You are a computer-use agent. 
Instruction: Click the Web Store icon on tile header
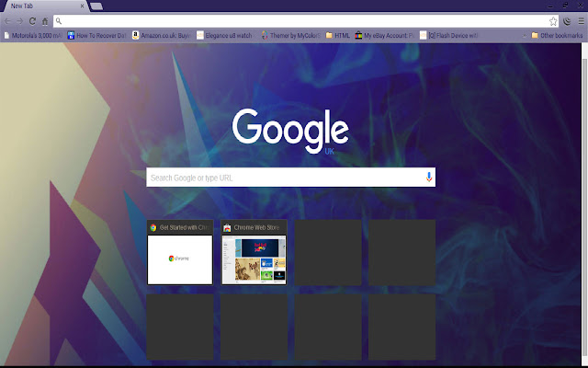coord(227,227)
